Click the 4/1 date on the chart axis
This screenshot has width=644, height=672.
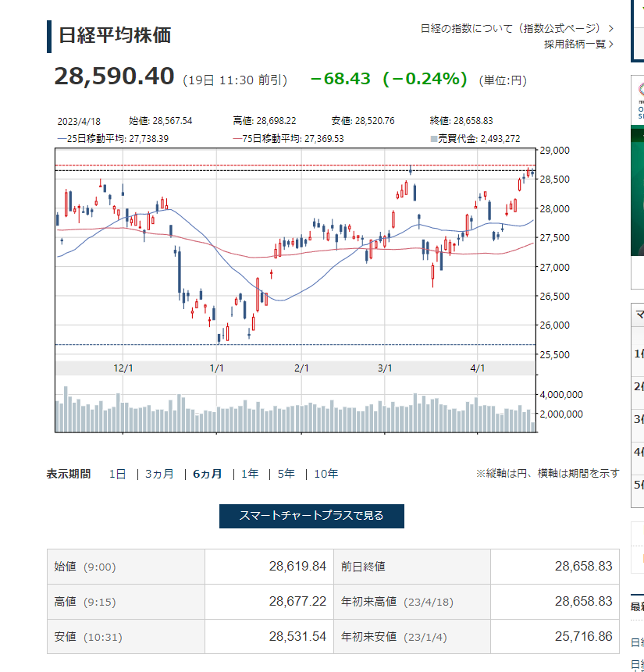coord(477,368)
